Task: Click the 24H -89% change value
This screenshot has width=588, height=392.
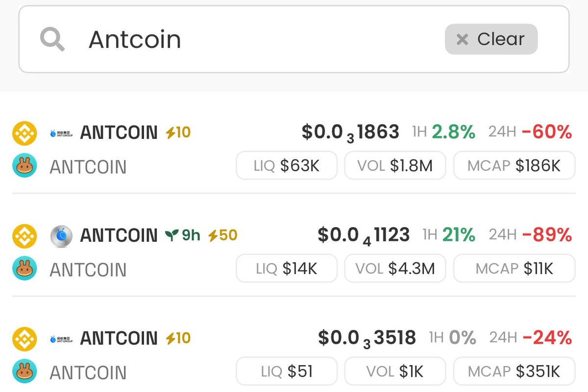Action: pyautogui.click(x=547, y=235)
